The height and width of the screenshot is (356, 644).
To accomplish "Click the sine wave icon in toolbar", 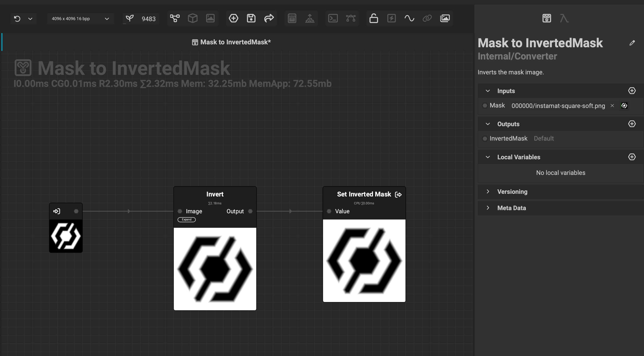I will click(409, 18).
